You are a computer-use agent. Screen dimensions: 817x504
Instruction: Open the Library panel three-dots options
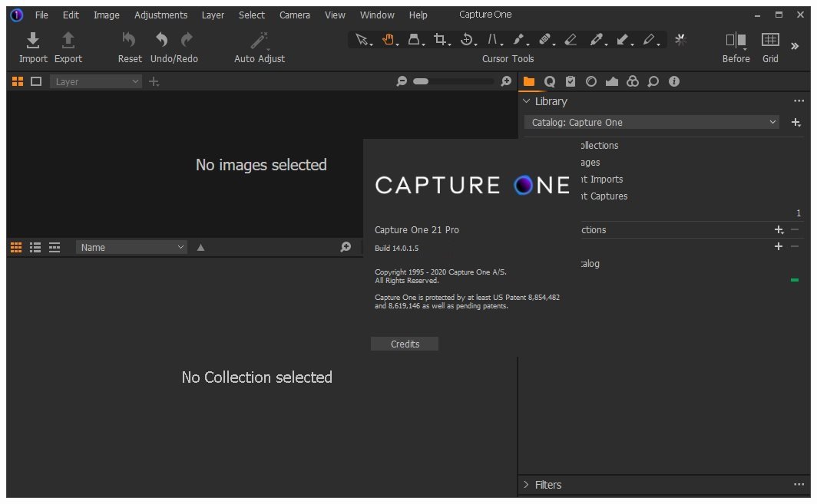(x=799, y=101)
